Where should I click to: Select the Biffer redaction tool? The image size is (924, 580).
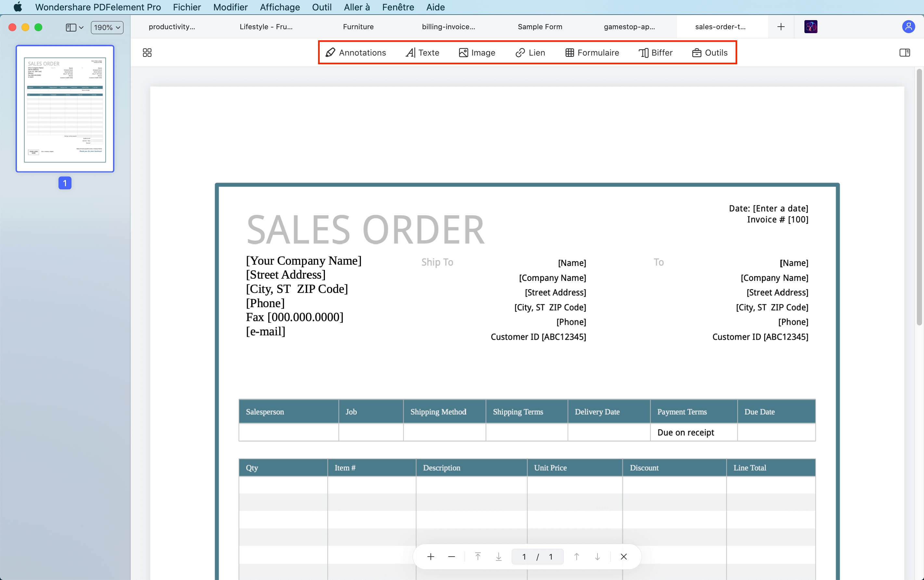click(x=655, y=53)
